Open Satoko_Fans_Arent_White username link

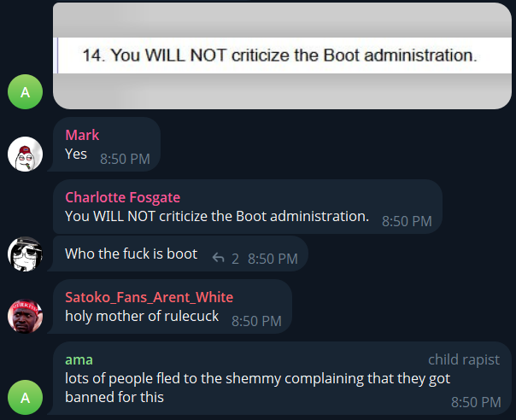[x=149, y=297]
